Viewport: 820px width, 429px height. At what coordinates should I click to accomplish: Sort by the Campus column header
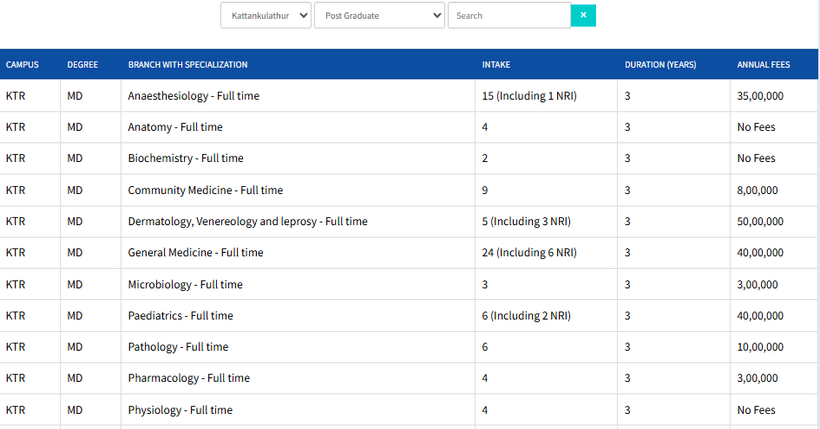(x=22, y=65)
